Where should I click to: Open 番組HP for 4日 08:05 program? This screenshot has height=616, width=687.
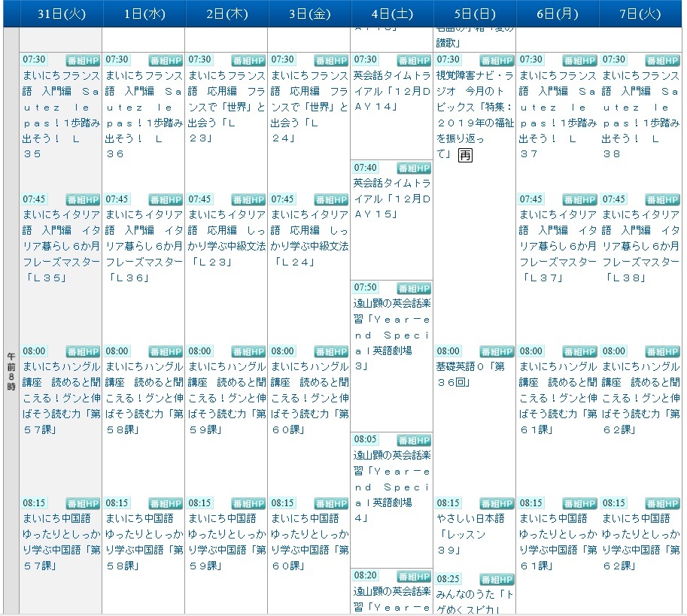(414, 441)
